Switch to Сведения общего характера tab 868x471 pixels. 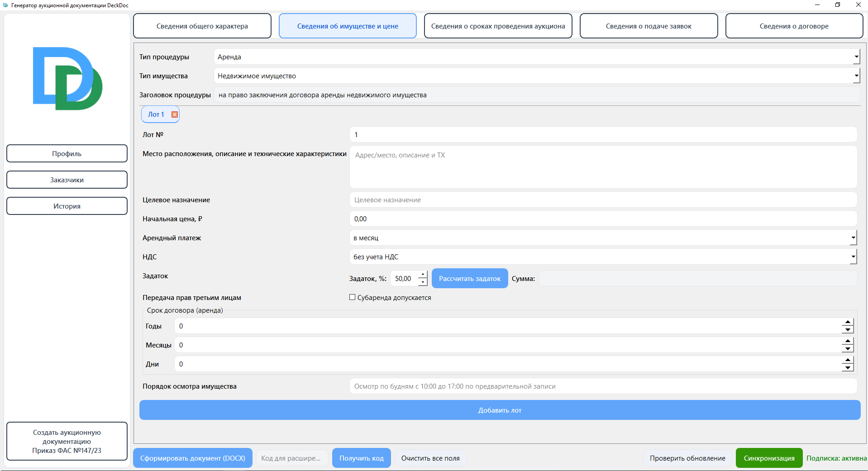(x=202, y=26)
